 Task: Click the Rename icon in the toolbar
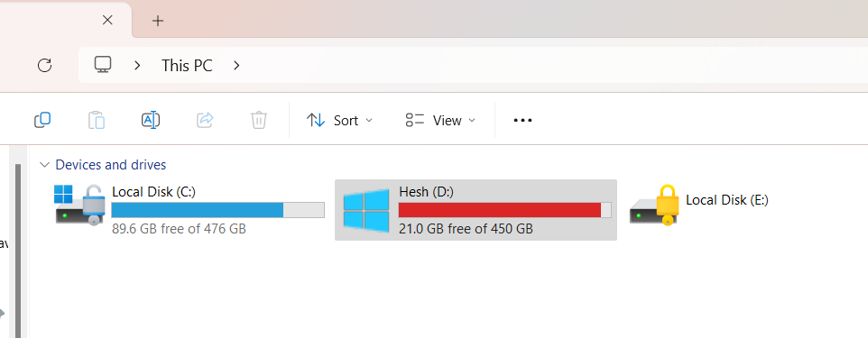pyautogui.click(x=151, y=120)
